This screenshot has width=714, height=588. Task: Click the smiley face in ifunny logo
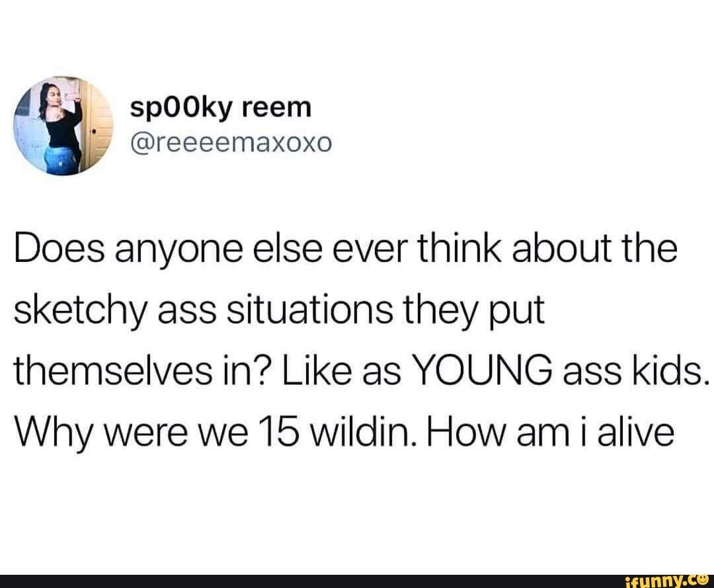[x=703, y=580]
